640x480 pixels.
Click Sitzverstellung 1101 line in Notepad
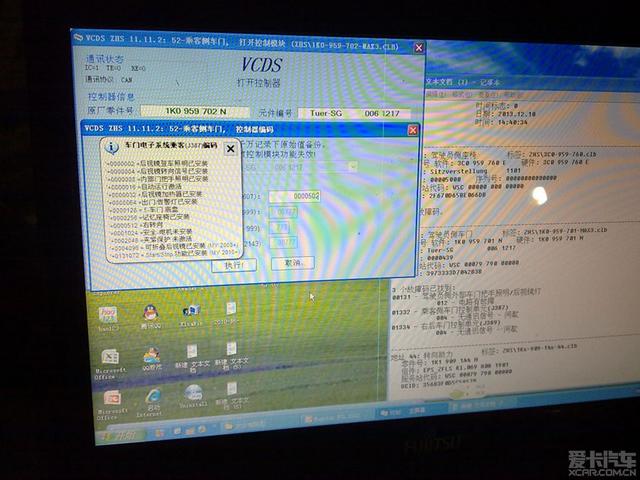click(475, 171)
